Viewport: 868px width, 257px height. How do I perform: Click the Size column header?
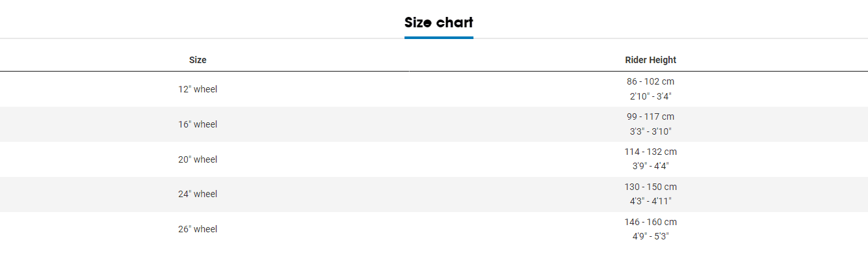(198, 60)
